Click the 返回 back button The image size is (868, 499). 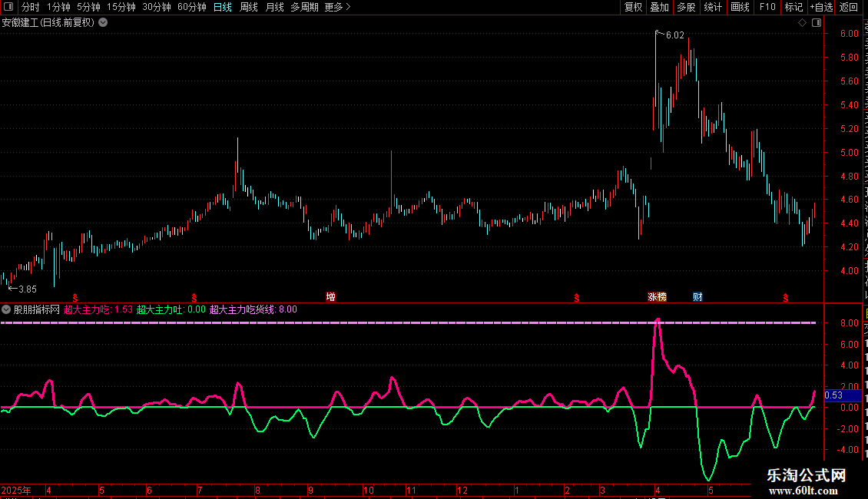[x=849, y=7]
